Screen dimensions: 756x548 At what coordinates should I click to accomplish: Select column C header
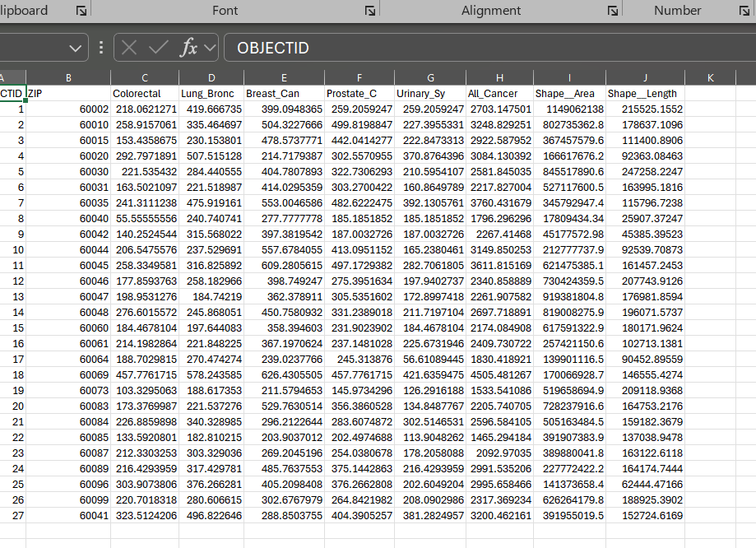(145, 77)
